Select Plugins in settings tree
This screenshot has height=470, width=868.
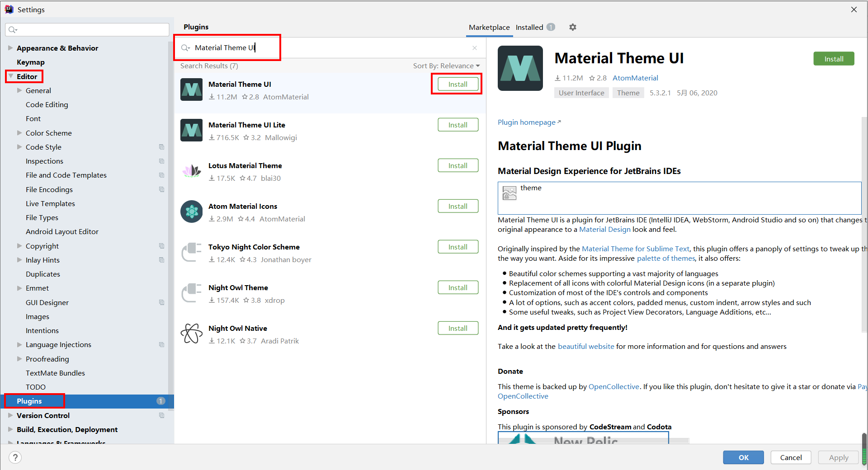pyautogui.click(x=87, y=401)
